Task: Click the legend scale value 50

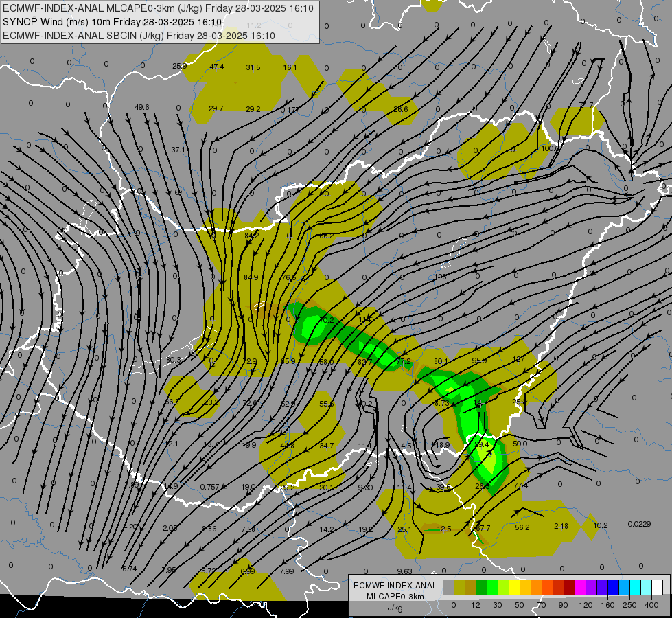Action: pyautogui.click(x=520, y=605)
